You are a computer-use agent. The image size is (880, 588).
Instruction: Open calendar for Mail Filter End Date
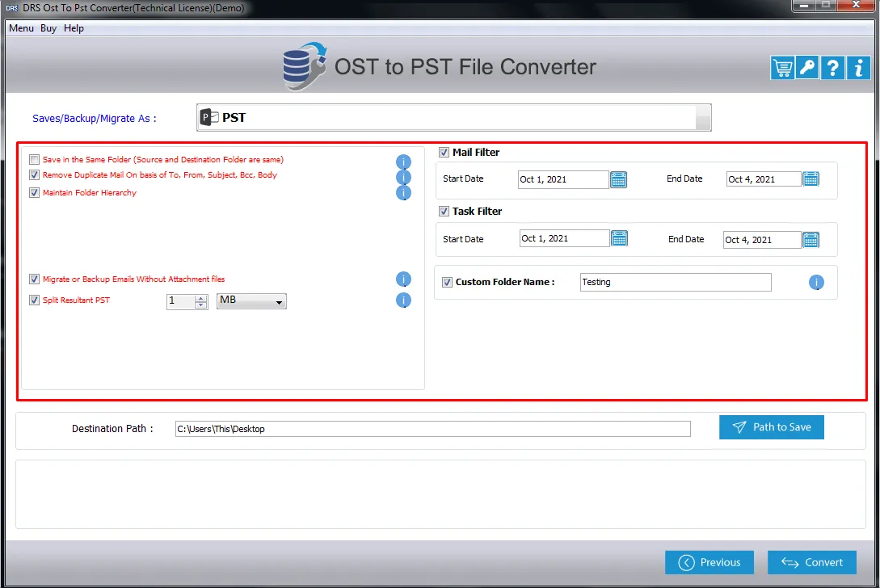pyautogui.click(x=811, y=179)
